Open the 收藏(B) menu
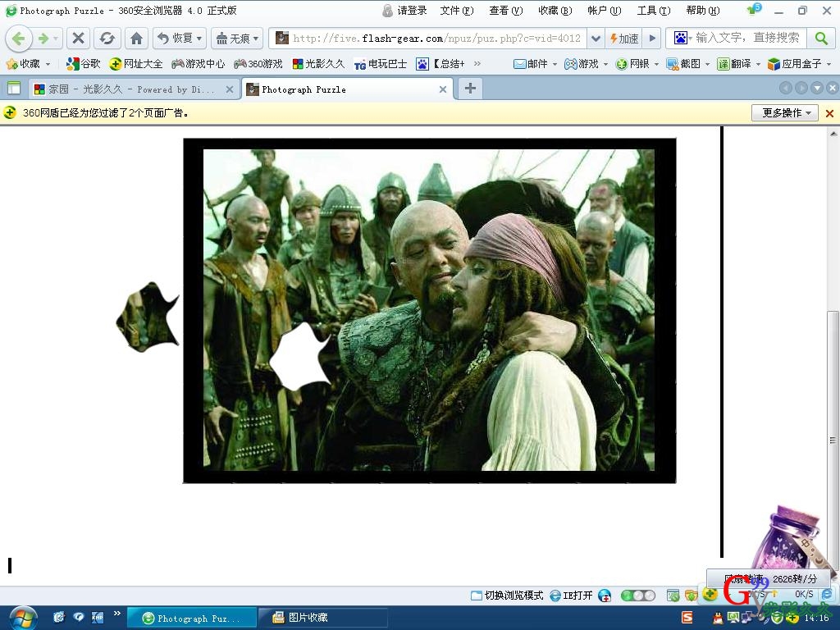The height and width of the screenshot is (630, 840). pyautogui.click(x=555, y=10)
